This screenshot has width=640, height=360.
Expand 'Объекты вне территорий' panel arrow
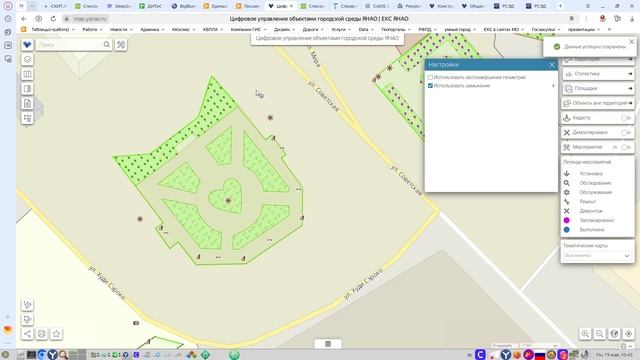[x=630, y=103]
